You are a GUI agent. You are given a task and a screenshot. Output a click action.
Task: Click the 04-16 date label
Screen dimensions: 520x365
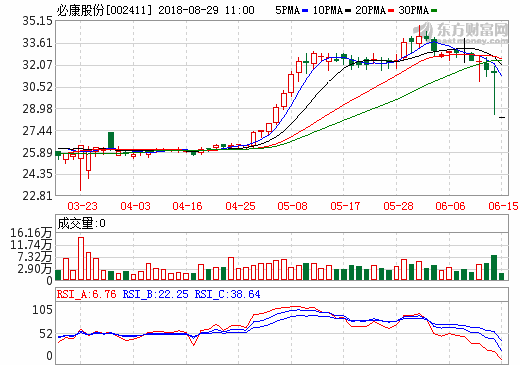187,206
